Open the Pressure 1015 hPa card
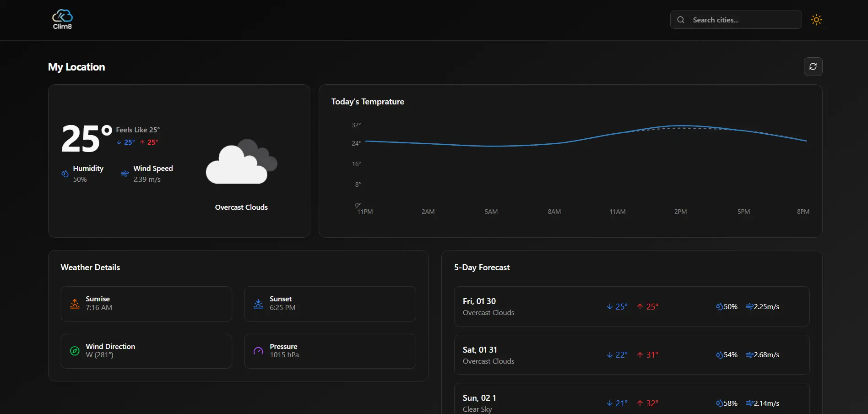 point(330,351)
